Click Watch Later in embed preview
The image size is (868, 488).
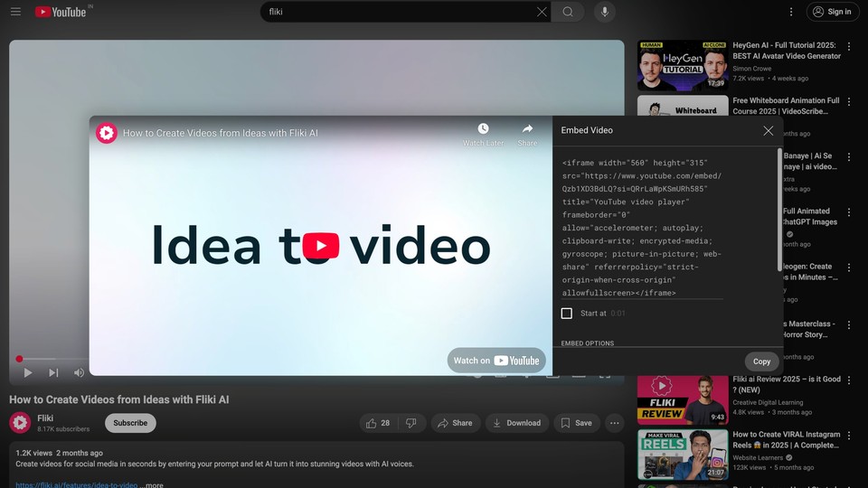[483, 135]
